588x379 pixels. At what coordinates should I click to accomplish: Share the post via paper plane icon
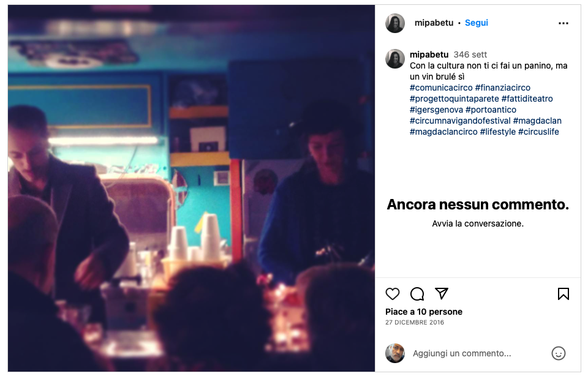pyautogui.click(x=442, y=293)
